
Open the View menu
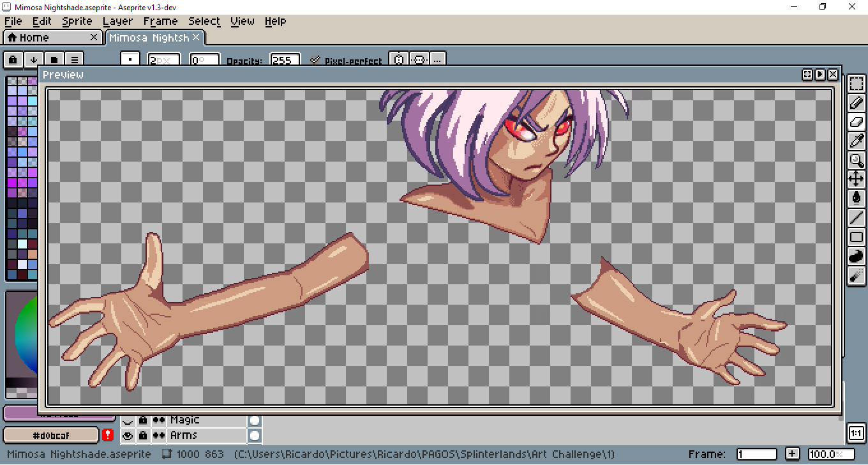point(243,21)
